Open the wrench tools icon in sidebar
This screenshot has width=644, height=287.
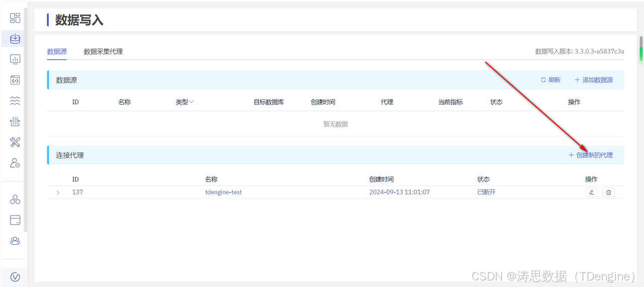tap(15, 142)
